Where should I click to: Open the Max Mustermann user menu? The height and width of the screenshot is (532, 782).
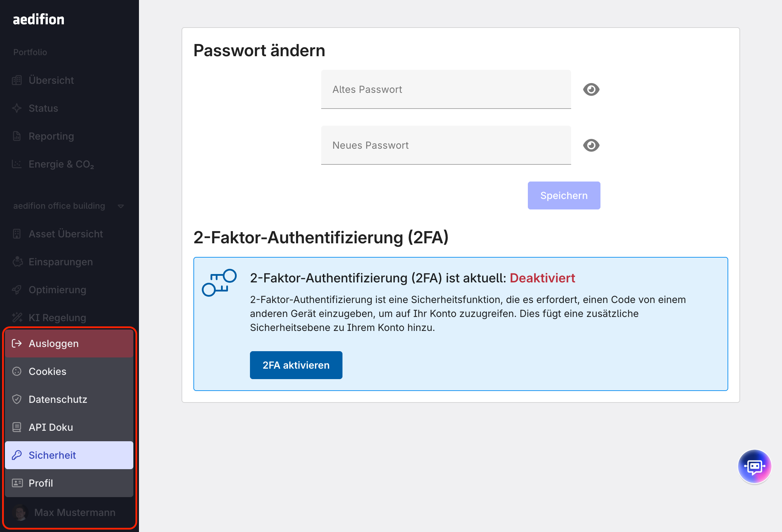[75, 512]
